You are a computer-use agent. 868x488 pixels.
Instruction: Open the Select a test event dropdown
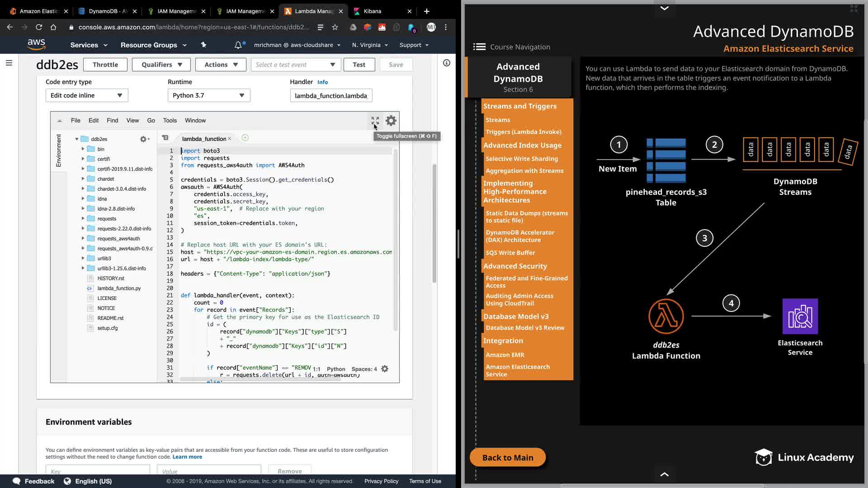[x=295, y=65]
